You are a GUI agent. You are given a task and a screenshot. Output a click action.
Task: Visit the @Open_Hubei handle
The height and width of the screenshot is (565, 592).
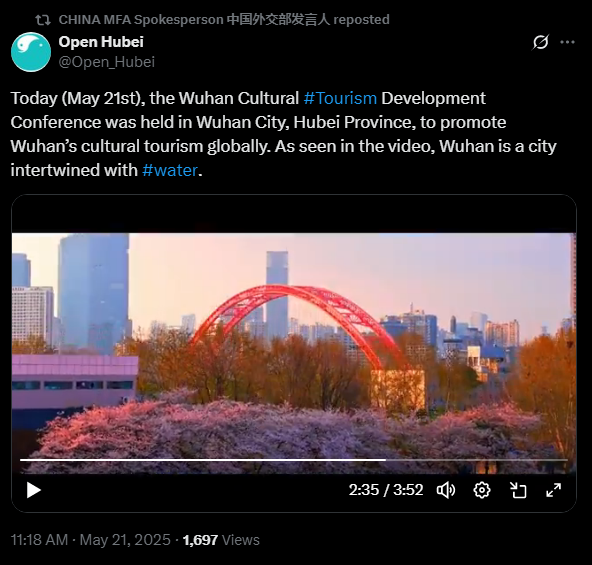pyautogui.click(x=107, y=62)
